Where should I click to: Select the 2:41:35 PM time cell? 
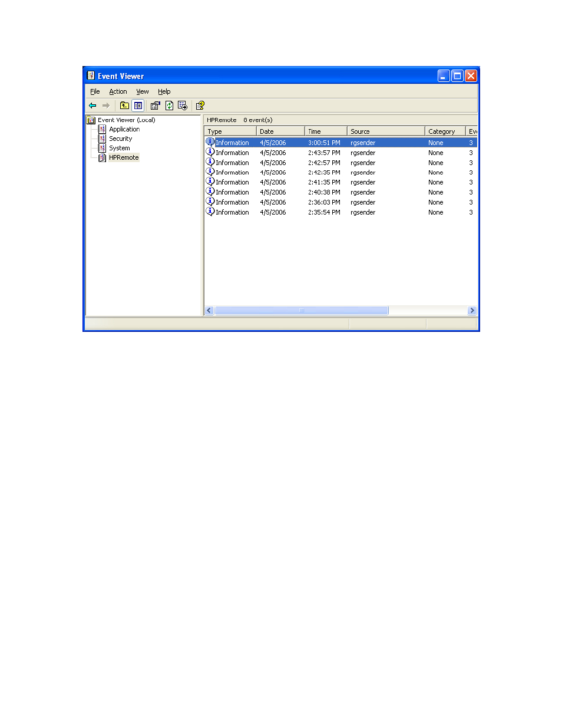[x=324, y=182]
